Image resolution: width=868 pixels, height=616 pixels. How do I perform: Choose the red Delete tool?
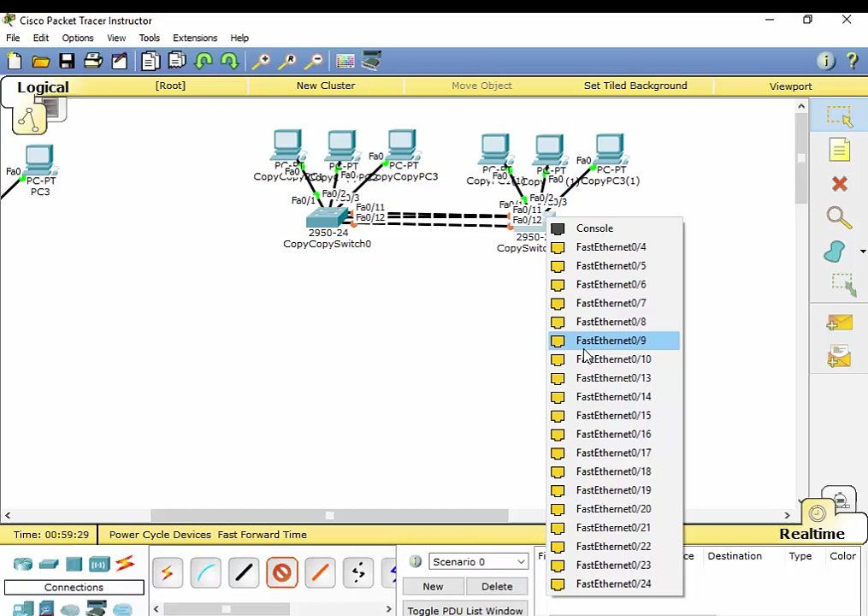(839, 183)
